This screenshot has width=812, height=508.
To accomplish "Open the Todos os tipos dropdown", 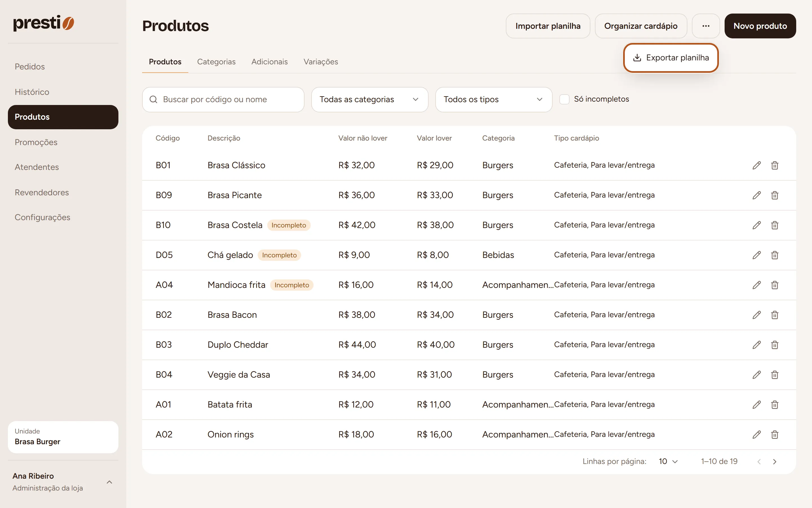I will 494,99.
